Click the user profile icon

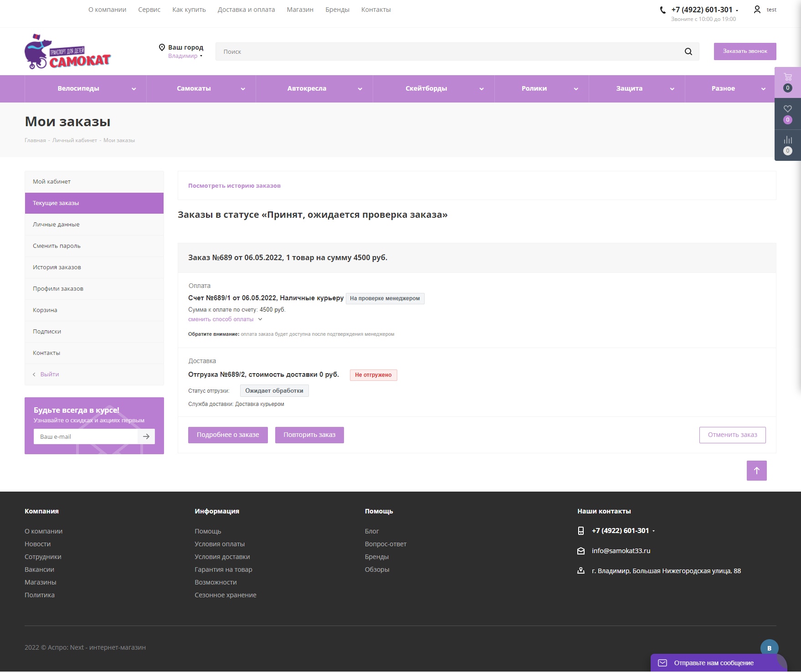pyautogui.click(x=757, y=10)
